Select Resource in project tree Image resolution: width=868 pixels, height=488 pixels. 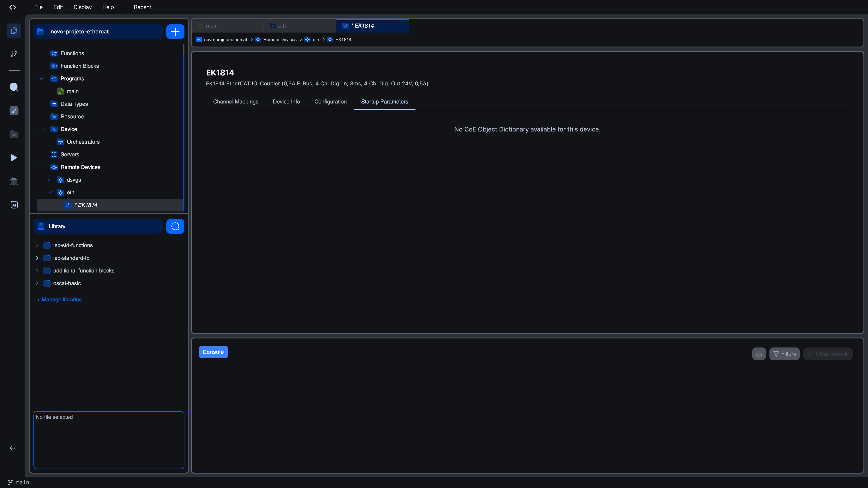[72, 117]
